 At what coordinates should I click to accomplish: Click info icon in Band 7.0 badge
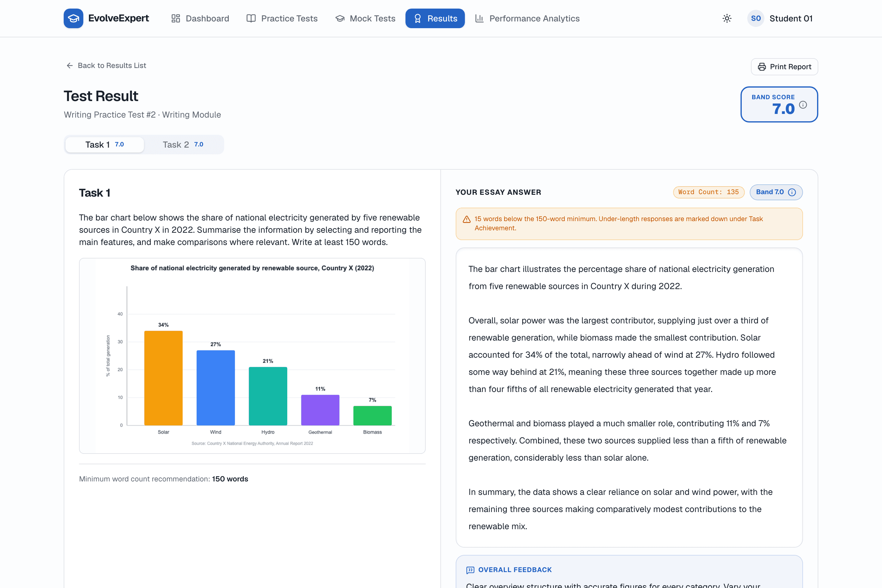coord(792,192)
